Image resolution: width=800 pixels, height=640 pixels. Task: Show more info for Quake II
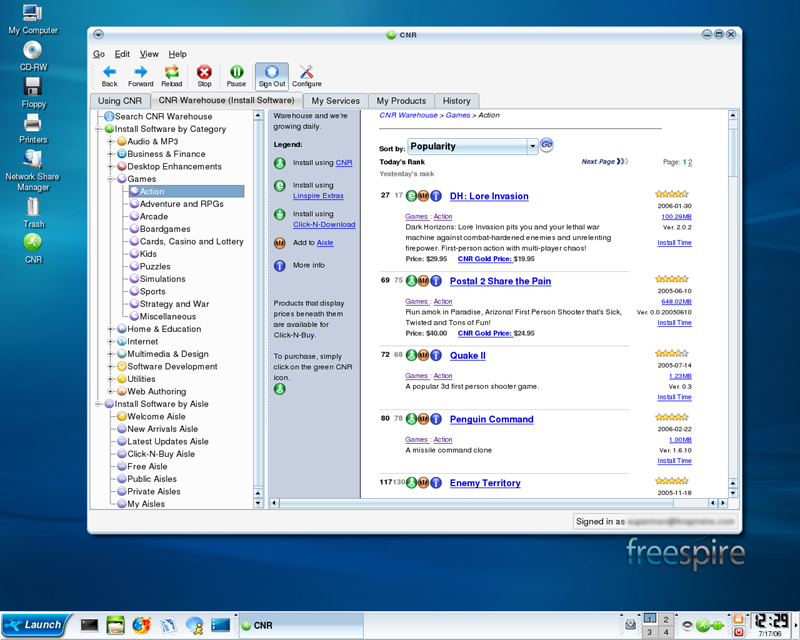tap(436, 355)
